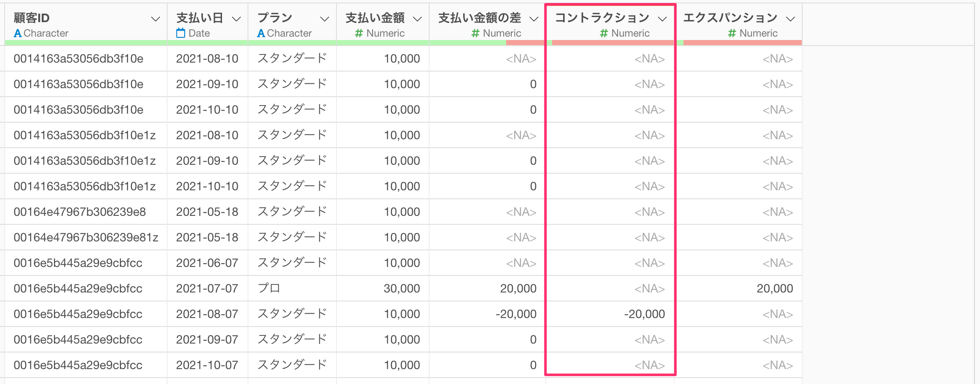Select the -20,000 cell in コントラクション column

644,314
